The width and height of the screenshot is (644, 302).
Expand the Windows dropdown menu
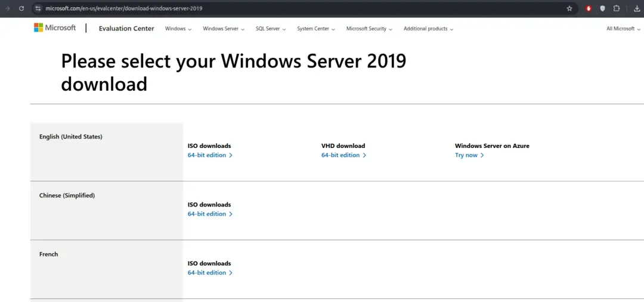coord(178,29)
